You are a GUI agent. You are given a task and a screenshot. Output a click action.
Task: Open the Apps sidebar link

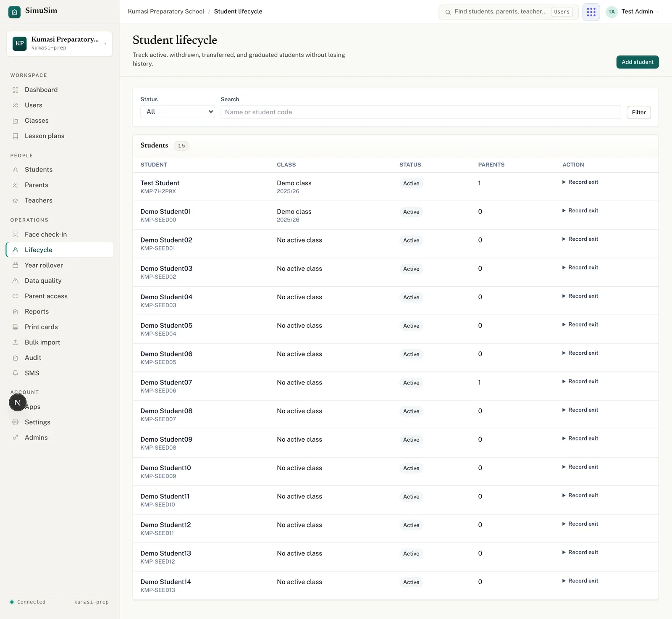60,407
